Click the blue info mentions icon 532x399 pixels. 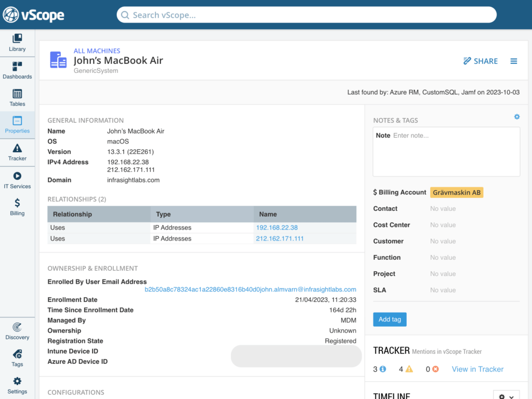click(x=383, y=369)
